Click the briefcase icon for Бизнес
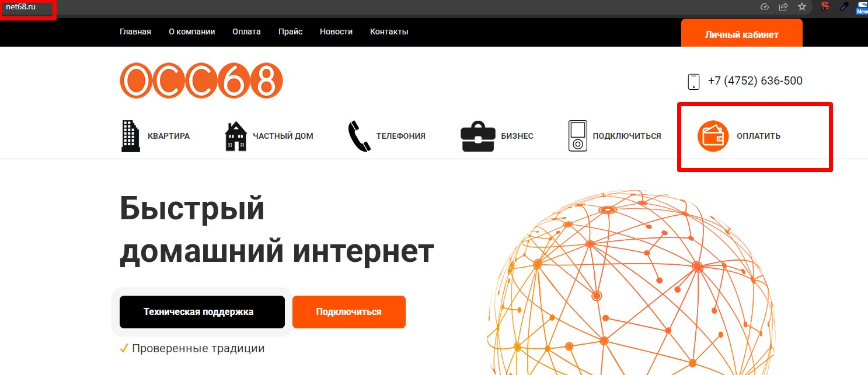 (477, 136)
